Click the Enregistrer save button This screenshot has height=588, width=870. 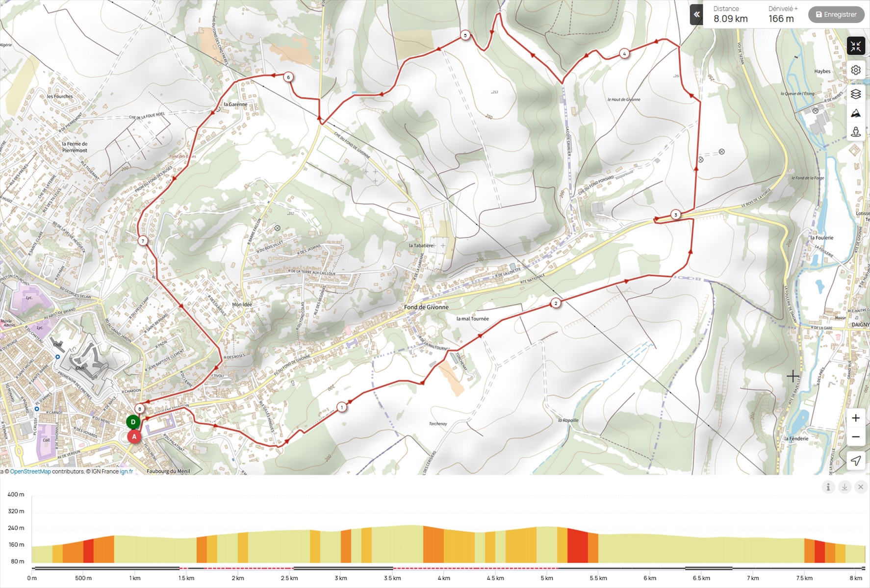point(836,15)
